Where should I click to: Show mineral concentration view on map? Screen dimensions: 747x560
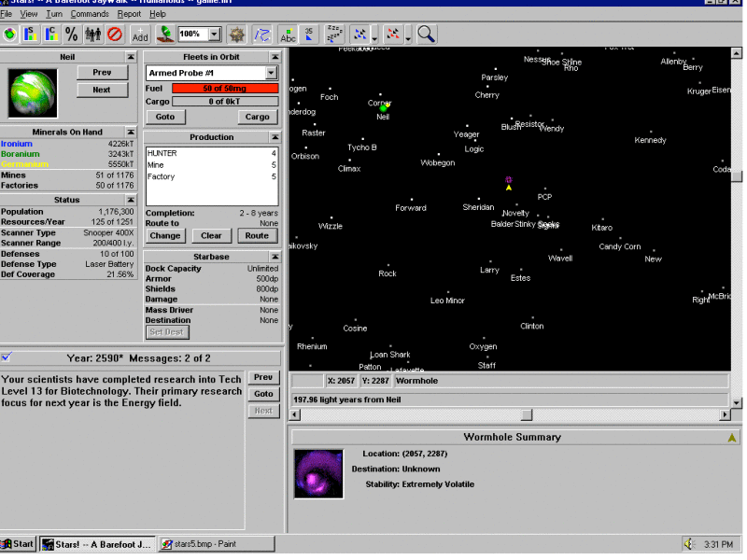click(x=51, y=35)
